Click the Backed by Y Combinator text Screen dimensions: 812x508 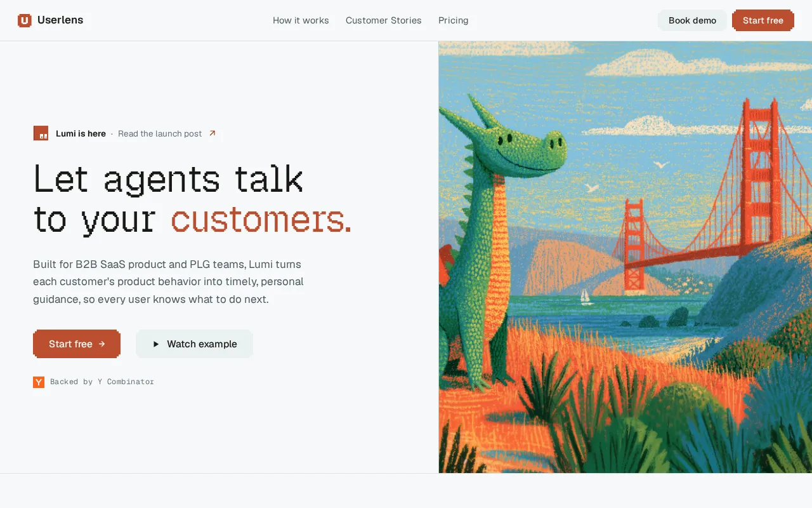[102, 382]
